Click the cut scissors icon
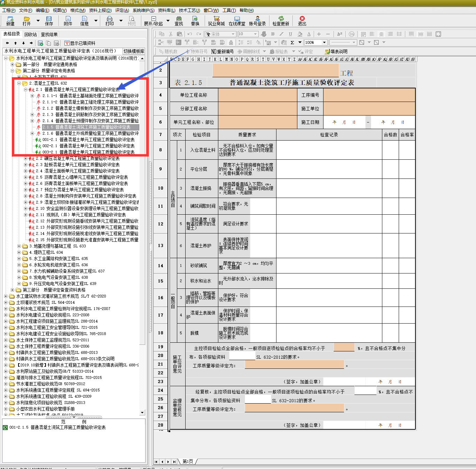The height and width of the screenshot is (469, 476). 171,34
